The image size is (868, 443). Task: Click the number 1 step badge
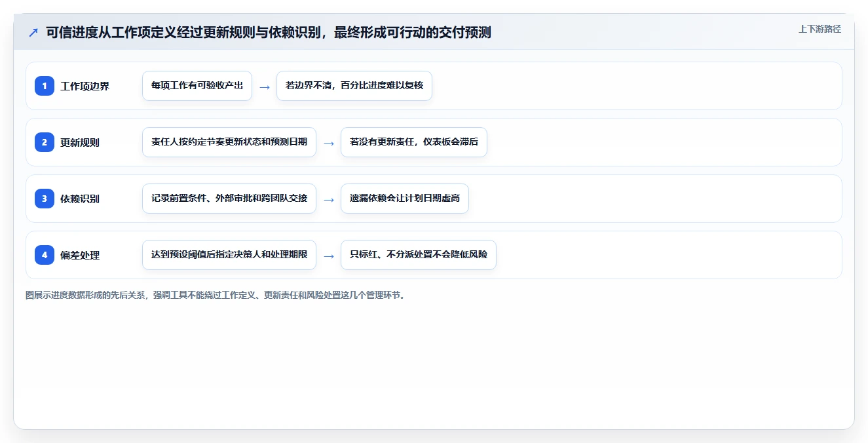pos(45,86)
